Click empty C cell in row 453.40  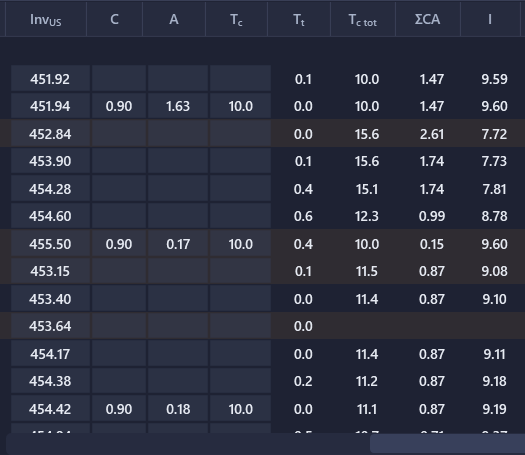click(119, 299)
